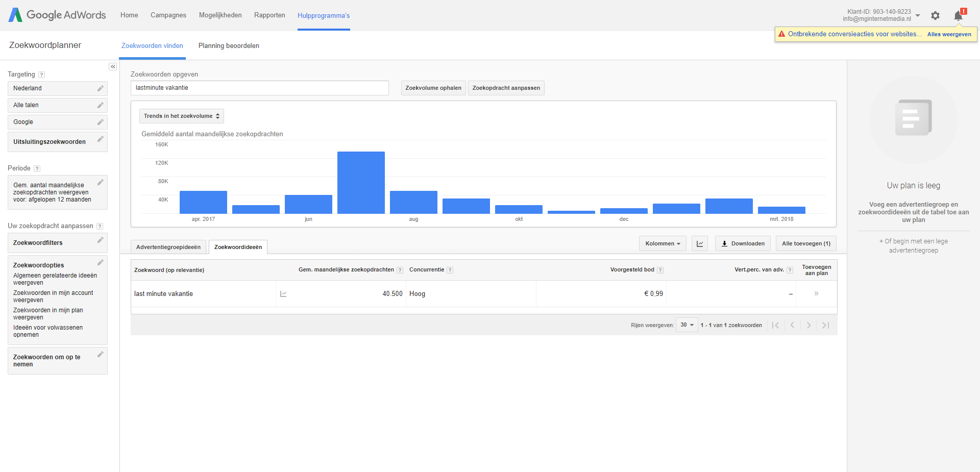Switch to Zoekwoorden vinden tab
This screenshot has height=472, width=980.
[x=152, y=46]
